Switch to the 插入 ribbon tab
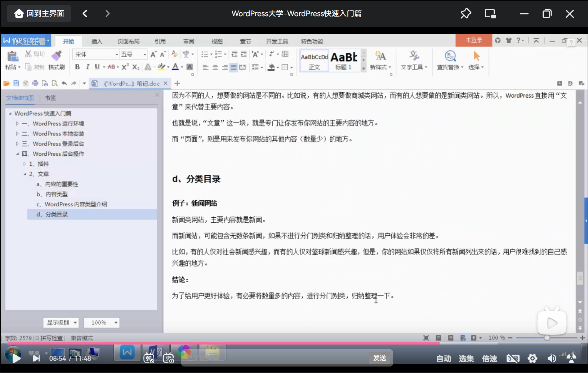This screenshot has width=588, height=373. click(97, 41)
